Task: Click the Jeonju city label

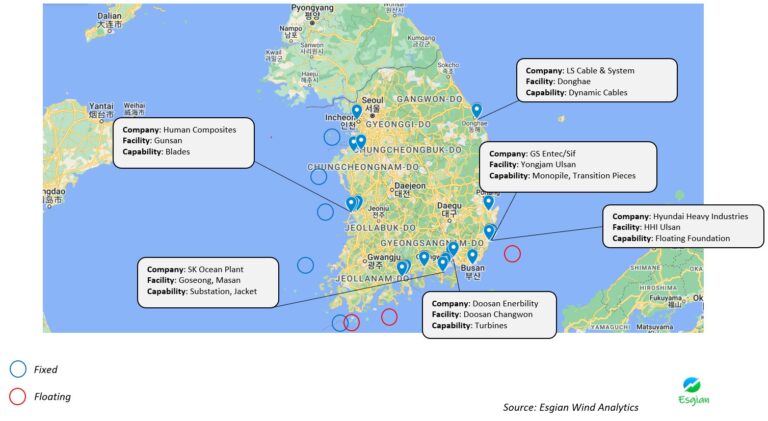Action: 378,211
